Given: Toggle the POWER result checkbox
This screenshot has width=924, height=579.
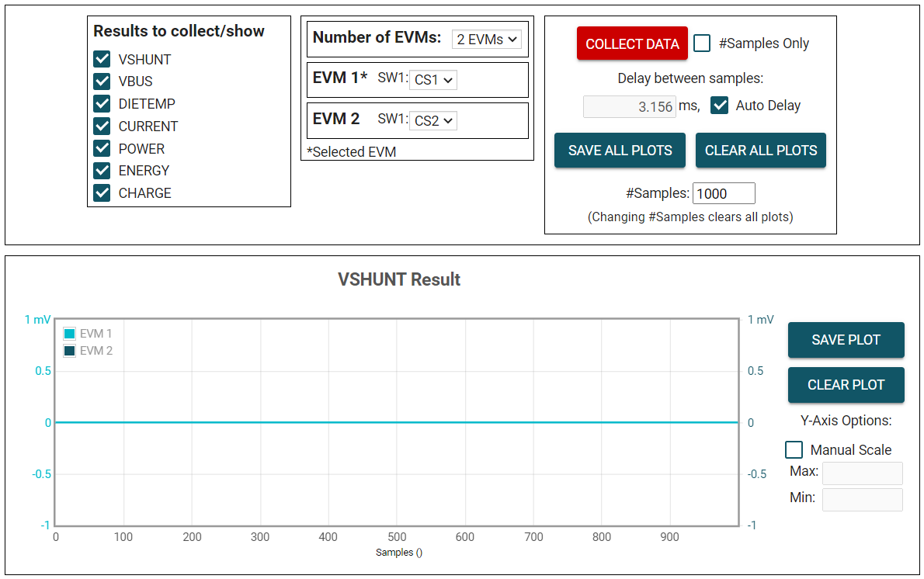Looking at the screenshot, I should pos(102,148).
